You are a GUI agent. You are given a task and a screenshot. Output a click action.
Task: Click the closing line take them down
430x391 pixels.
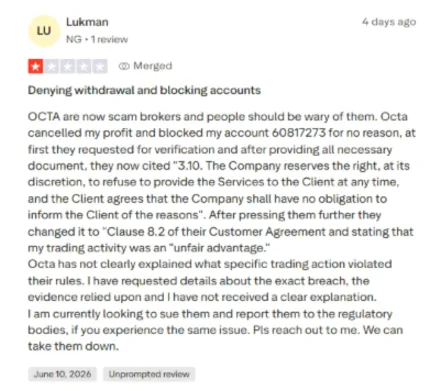tap(73, 346)
